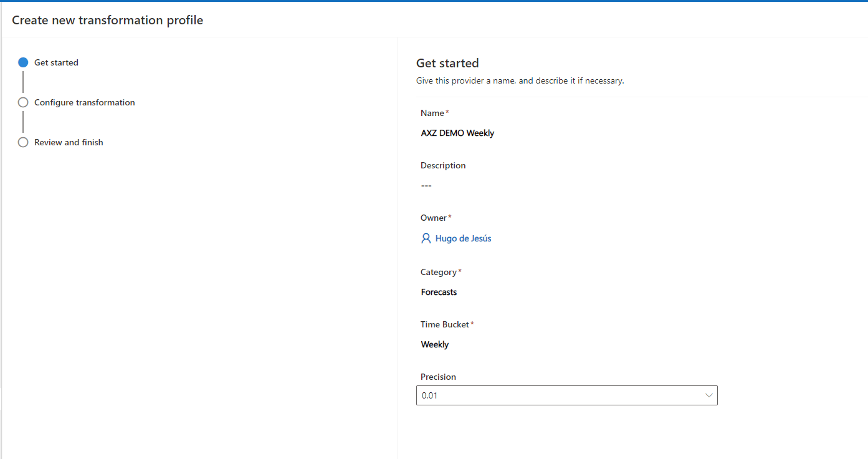Open the Hugo de Jesús owner link

point(463,238)
